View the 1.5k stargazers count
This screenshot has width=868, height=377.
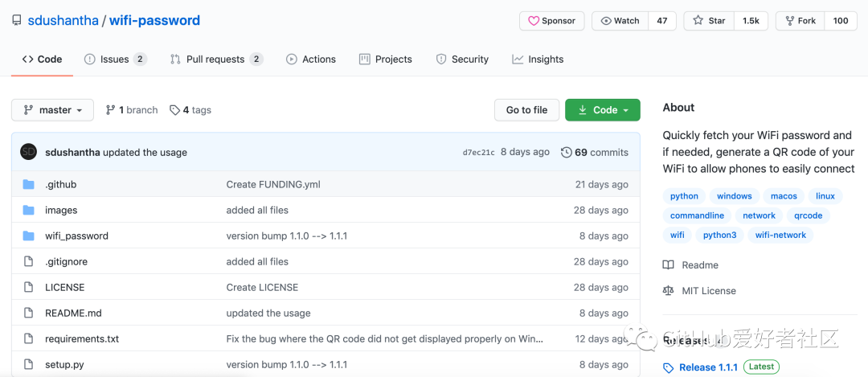pos(751,21)
